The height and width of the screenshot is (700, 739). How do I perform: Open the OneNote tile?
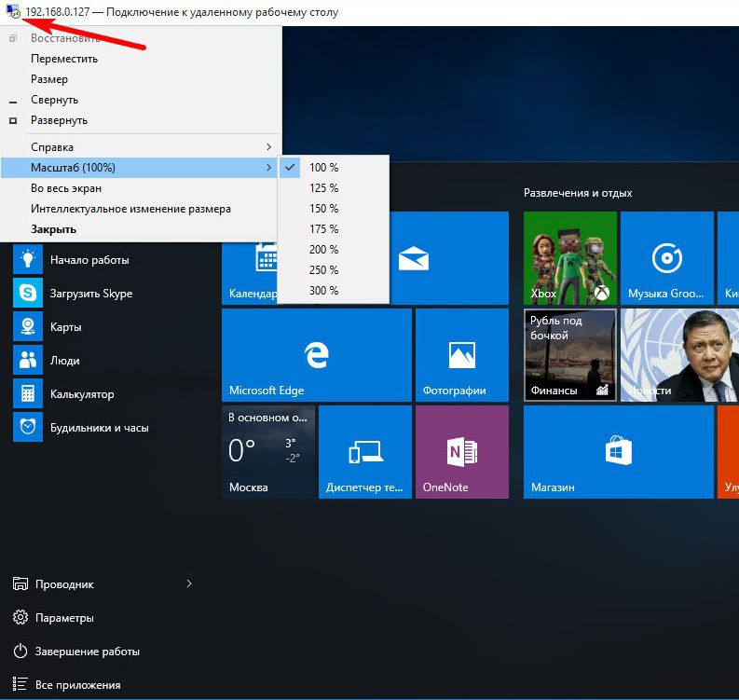[461, 452]
